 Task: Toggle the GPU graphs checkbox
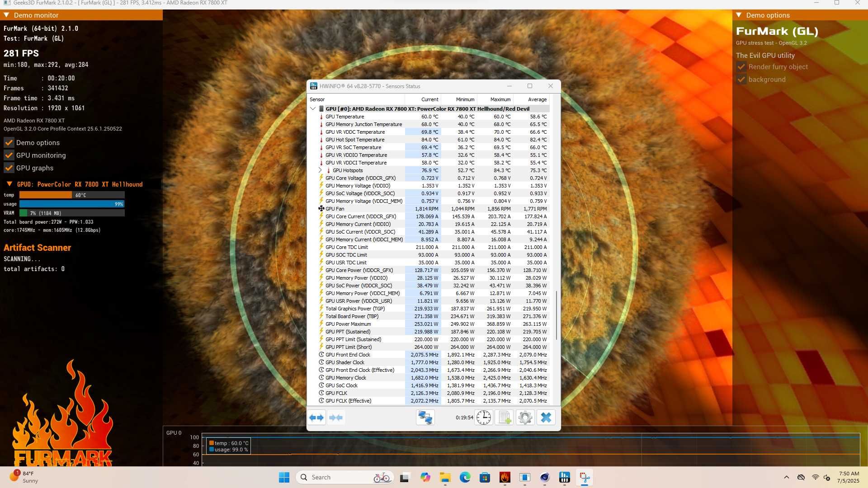[x=9, y=168]
